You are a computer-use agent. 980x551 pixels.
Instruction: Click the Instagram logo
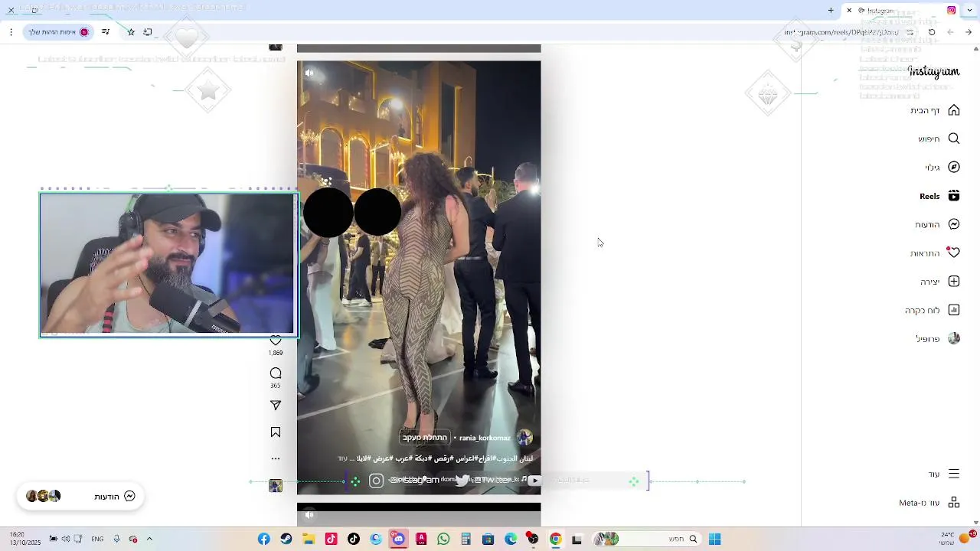(933, 71)
